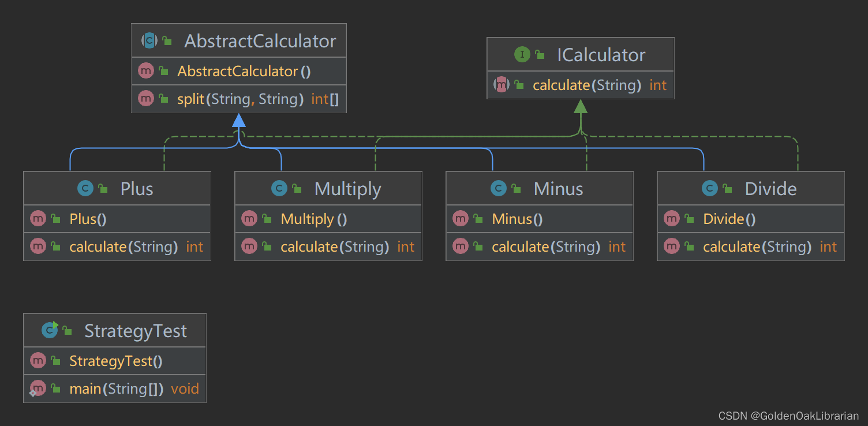Click the ICalculator interface icon
The height and width of the screenshot is (426, 868).
point(522,55)
